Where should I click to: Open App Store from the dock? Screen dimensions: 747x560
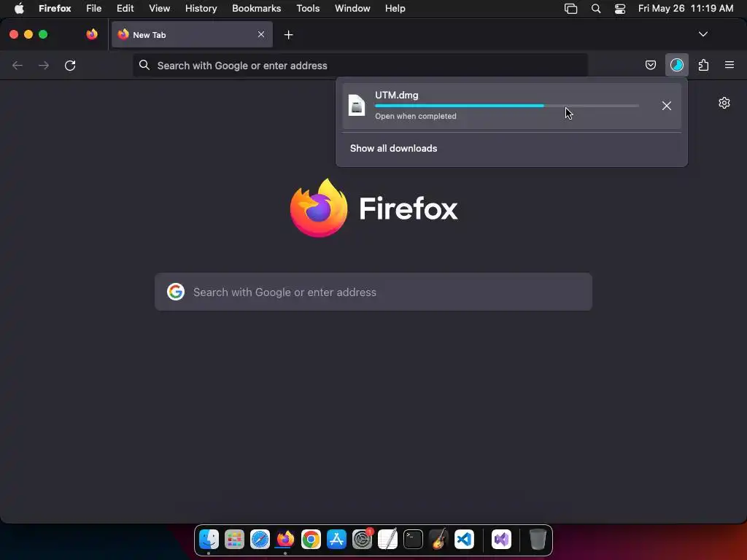[336, 540]
